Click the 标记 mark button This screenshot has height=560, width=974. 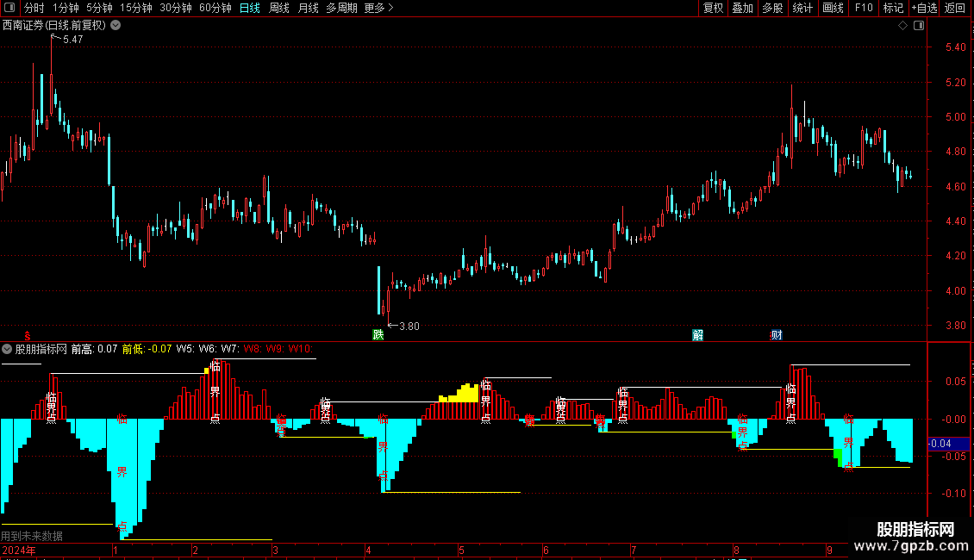(x=893, y=8)
